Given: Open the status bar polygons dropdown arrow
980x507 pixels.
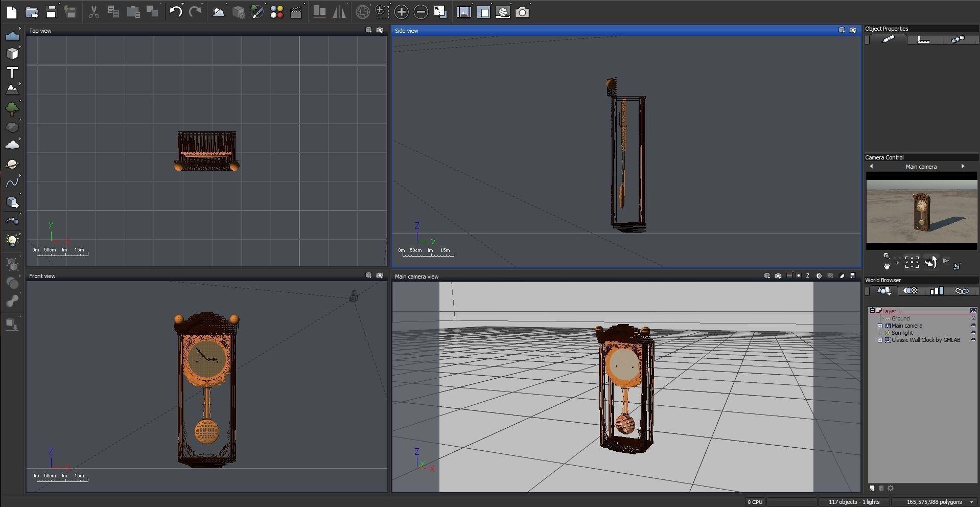Looking at the screenshot, I should pos(972,502).
